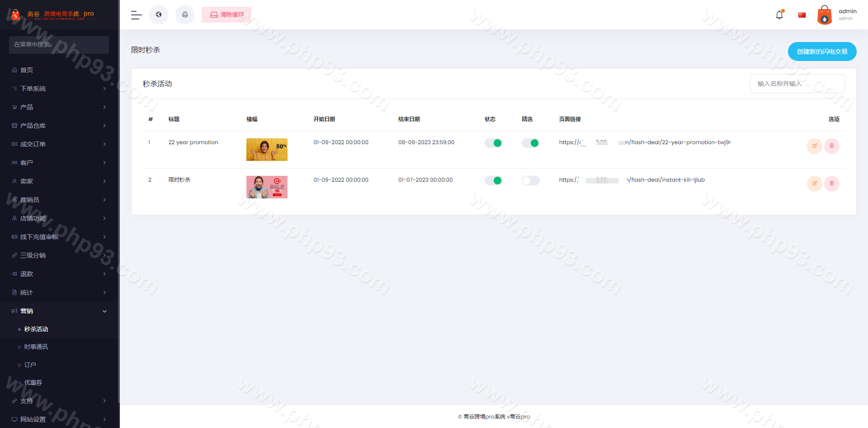Expand the 产品 sidebar menu

[59, 107]
